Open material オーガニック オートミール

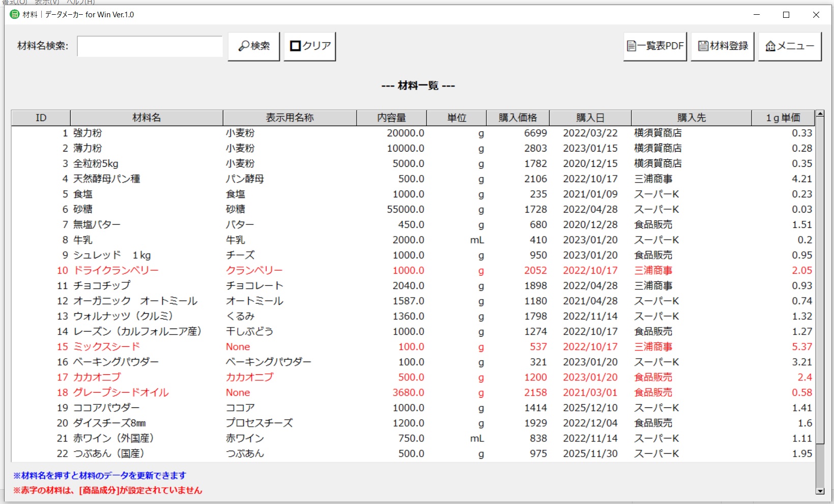[x=135, y=301]
